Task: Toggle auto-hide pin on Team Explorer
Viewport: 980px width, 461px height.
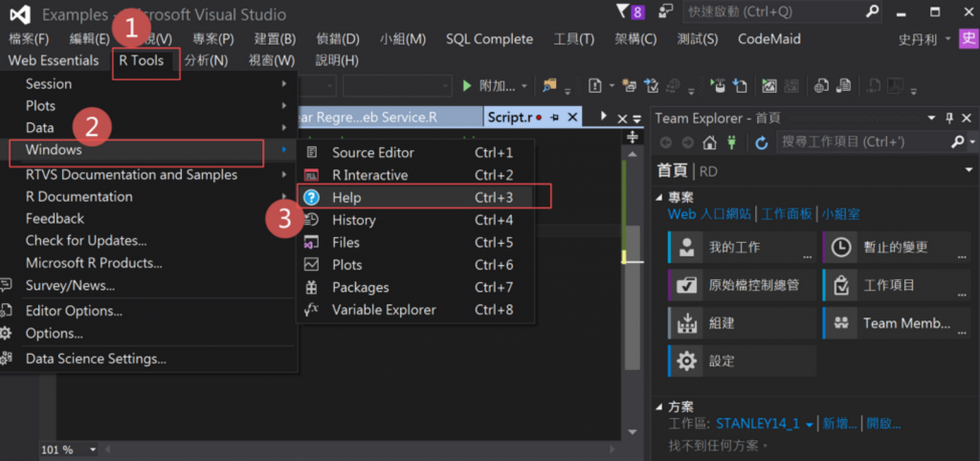Action: [x=949, y=118]
